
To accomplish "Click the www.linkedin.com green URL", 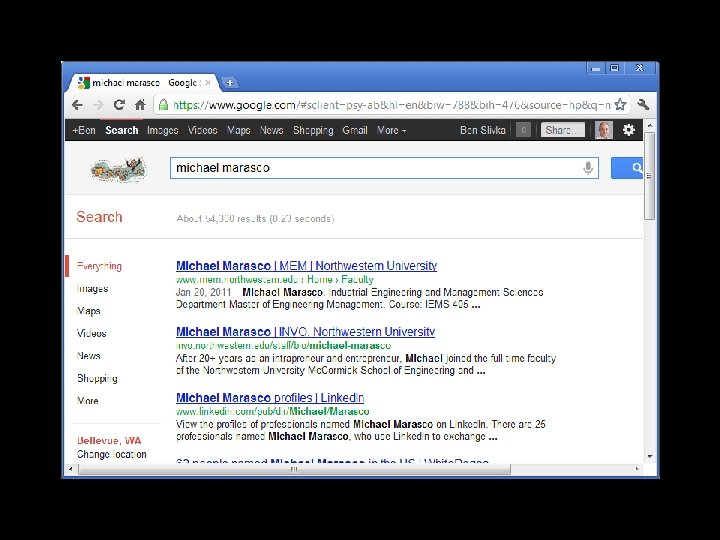I will pyautogui.click(x=272, y=411).
